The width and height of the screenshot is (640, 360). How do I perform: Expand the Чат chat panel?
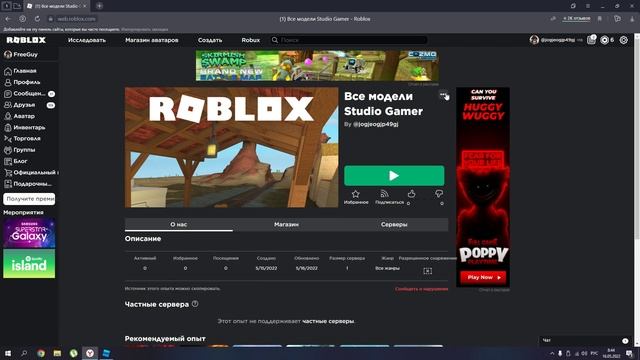coord(585,340)
